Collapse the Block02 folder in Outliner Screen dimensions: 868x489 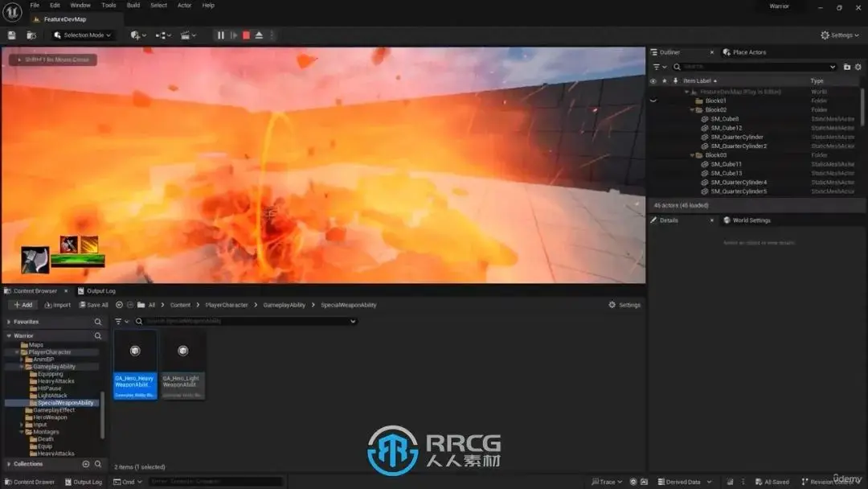tap(692, 109)
